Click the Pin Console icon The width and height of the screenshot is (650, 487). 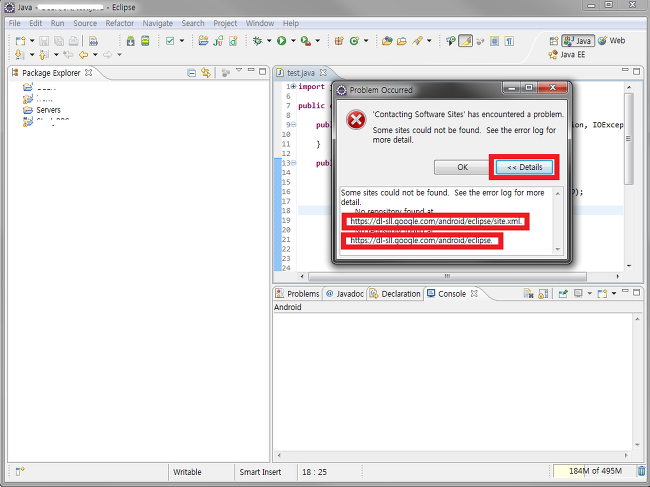click(563, 294)
